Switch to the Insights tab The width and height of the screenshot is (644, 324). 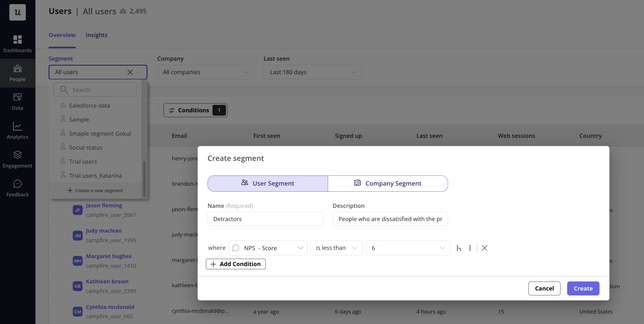click(96, 35)
